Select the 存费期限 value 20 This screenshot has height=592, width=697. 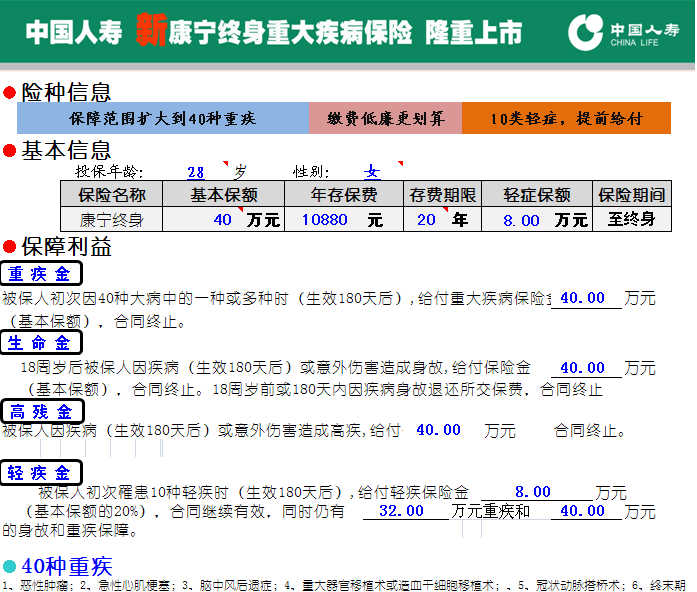click(426, 220)
